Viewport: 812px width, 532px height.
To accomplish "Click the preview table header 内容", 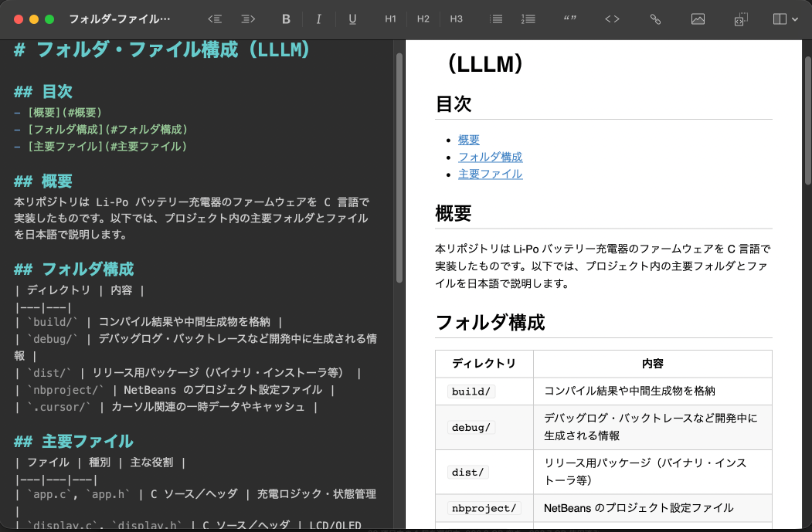I will (653, 364).
